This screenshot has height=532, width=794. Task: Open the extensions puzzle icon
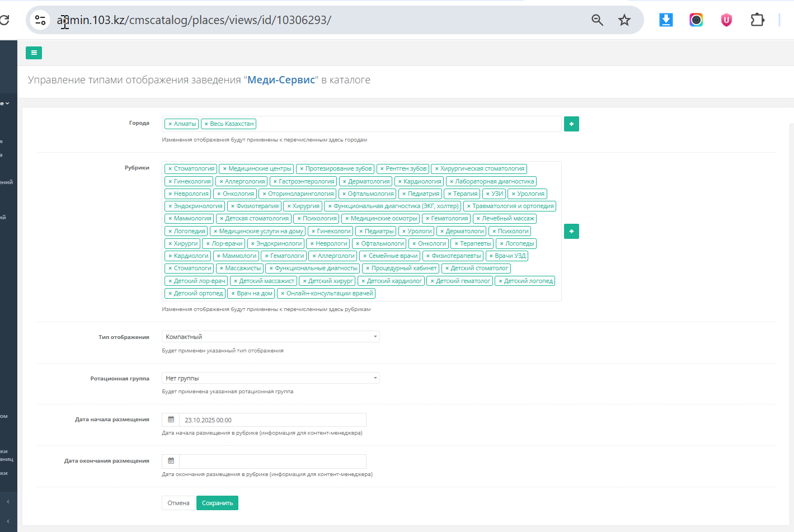[757, 20]
